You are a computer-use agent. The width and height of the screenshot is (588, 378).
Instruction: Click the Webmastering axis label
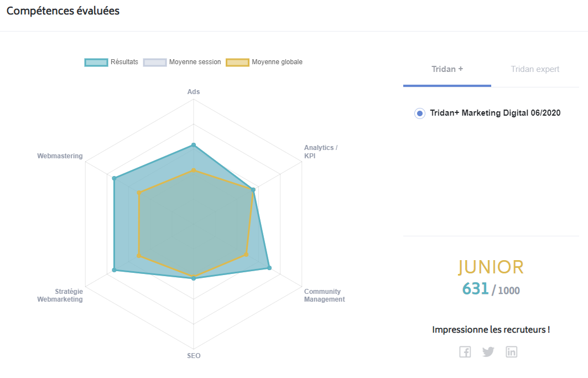pos(60,156)
